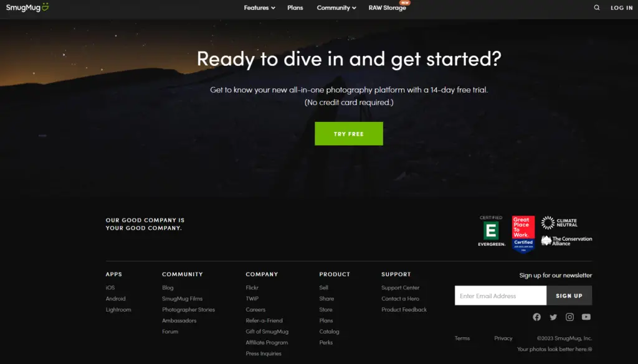Open the Twitter bird icon
Screen dimensions: 638x364
click(553, 317)
